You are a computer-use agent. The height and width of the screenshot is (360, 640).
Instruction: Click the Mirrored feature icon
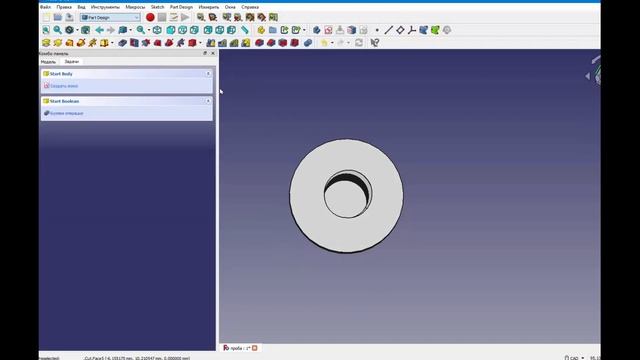[x=211, y=42]
